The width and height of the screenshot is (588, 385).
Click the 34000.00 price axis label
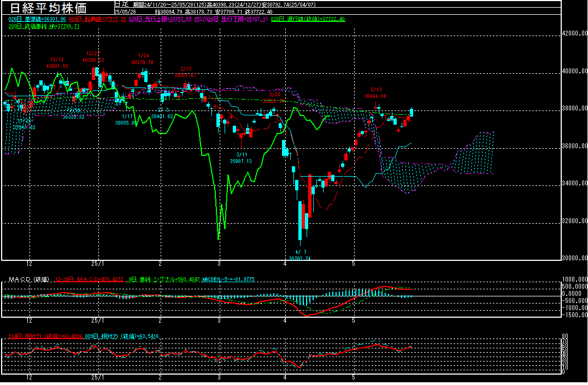point(575,183)
